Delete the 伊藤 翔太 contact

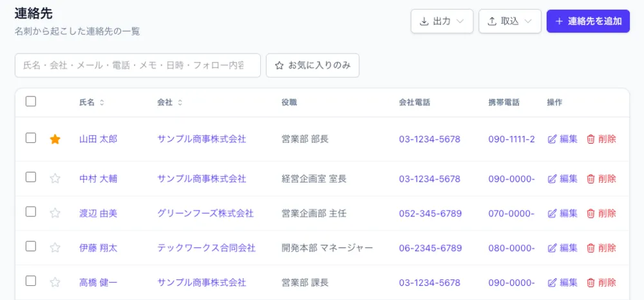(x=601, y=248)
